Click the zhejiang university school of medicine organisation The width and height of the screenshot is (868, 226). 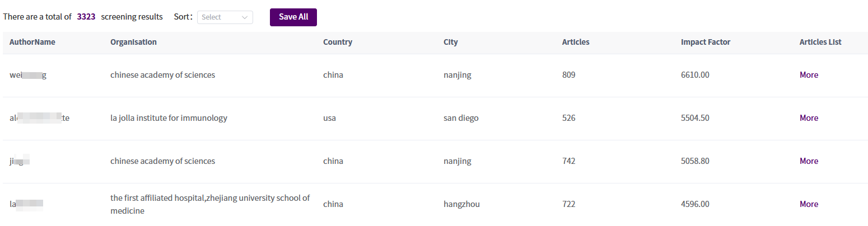click(x=210, y=204)
